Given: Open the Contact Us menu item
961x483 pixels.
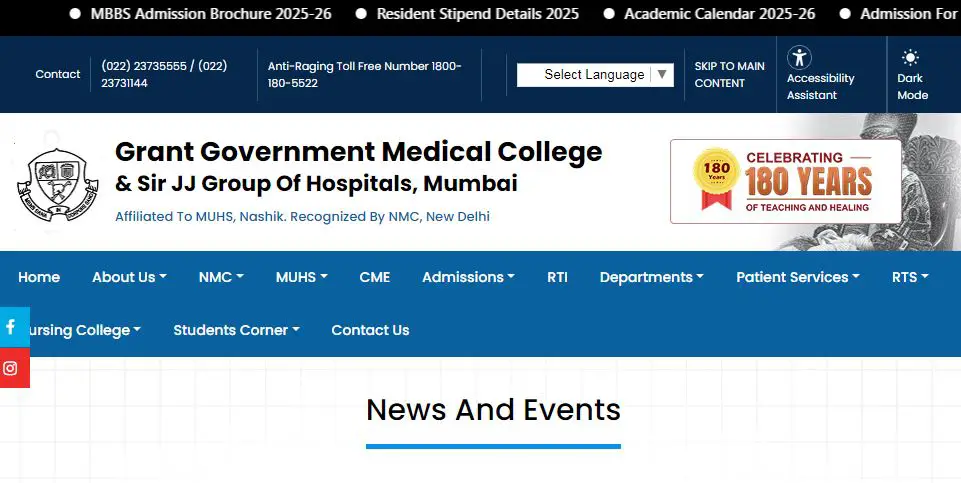Looking at the screenshot, I should (x=370, y=330).
